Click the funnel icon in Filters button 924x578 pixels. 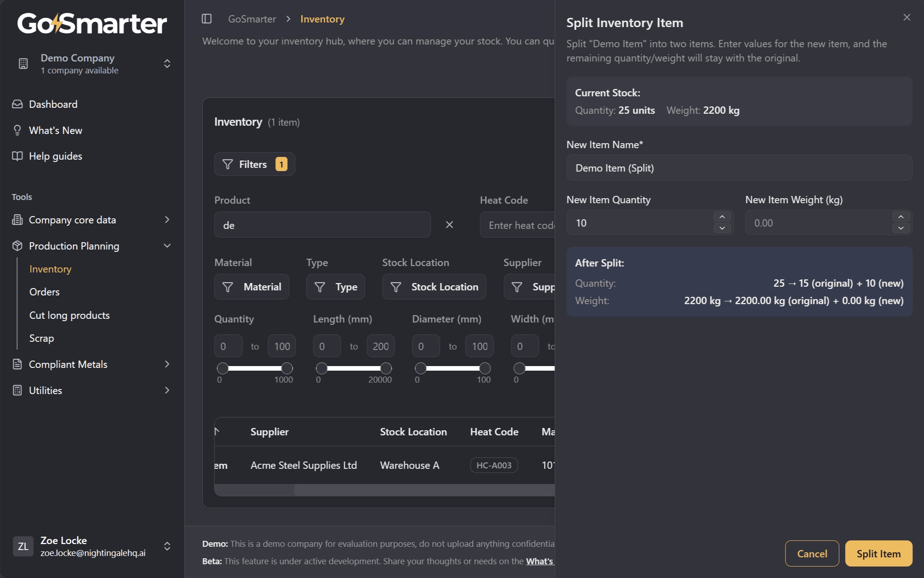tap(228, 164)
